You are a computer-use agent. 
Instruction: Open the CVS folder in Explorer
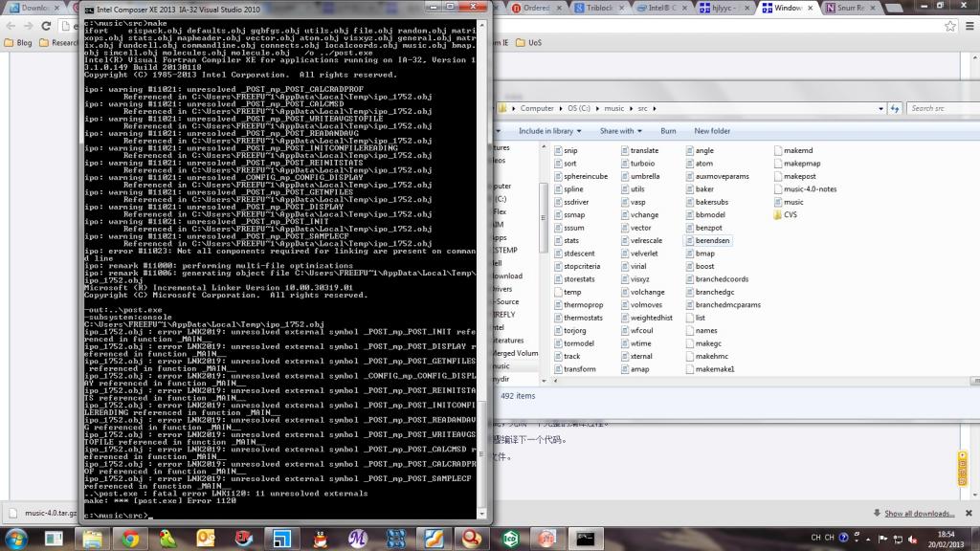(785, 214)
